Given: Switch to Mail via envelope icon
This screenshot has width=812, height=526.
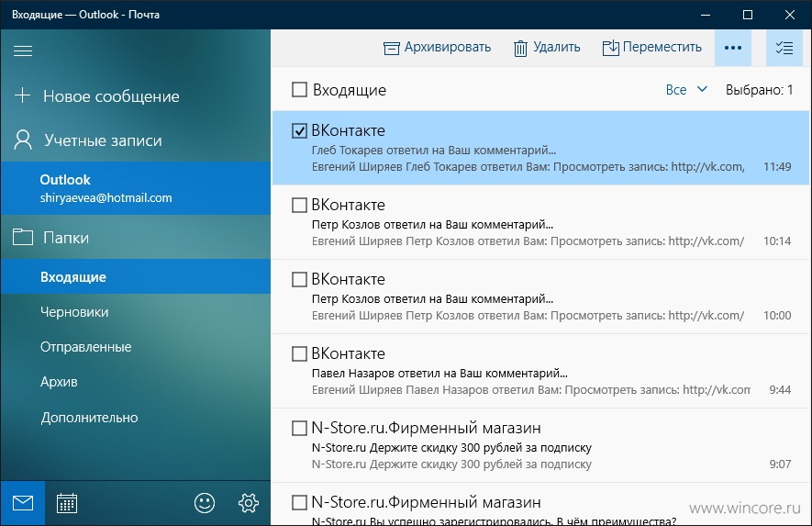Looking at the screenshot, I should pos(23,503).
